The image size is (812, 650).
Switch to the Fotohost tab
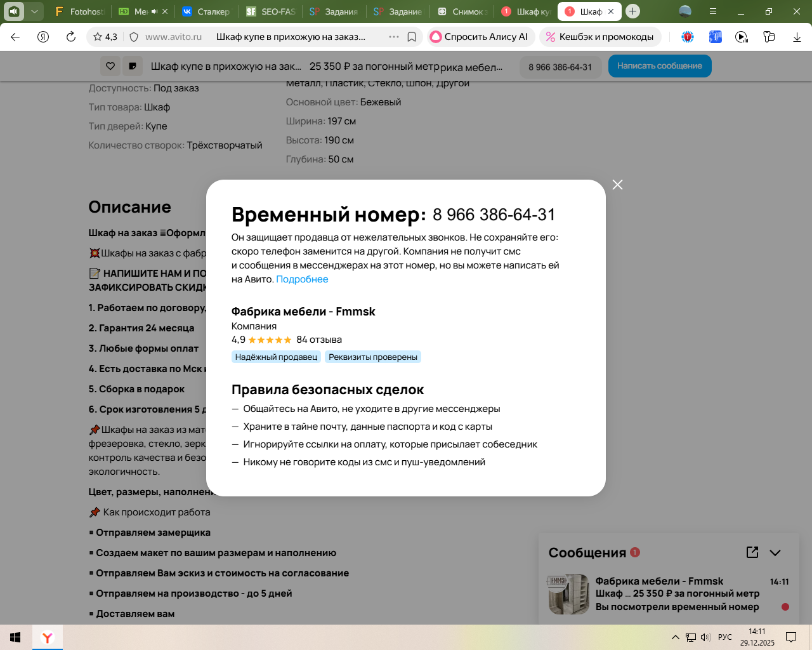(79, 11)
